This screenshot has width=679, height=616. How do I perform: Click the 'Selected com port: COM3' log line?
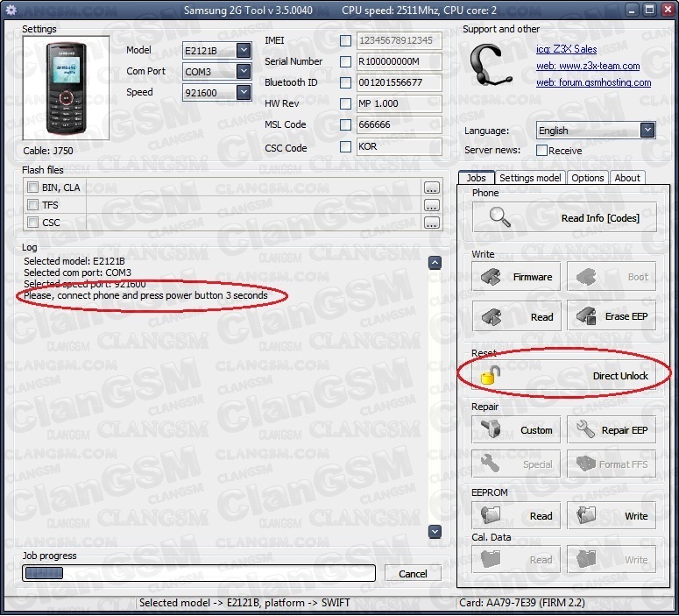click(x=77, y=273)
